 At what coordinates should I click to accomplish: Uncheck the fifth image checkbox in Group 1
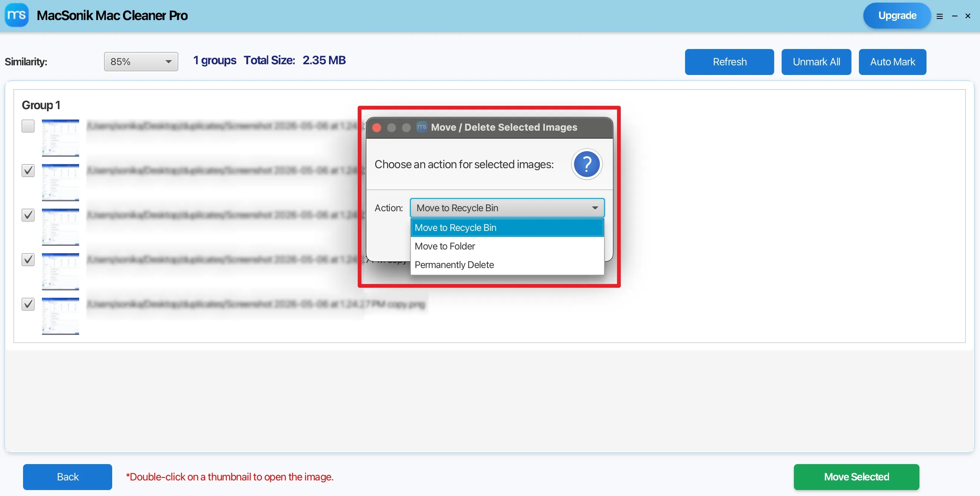(x=28, y=304)
